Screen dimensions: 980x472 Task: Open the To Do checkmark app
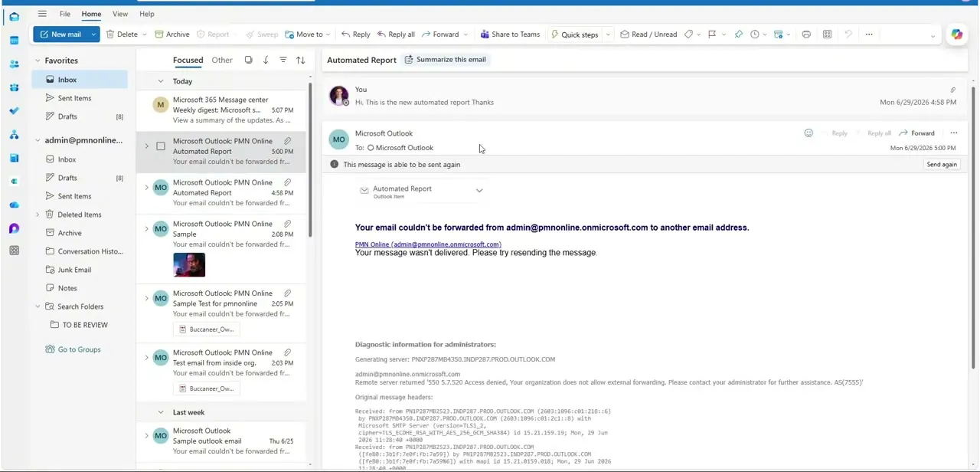click(14, 111)
